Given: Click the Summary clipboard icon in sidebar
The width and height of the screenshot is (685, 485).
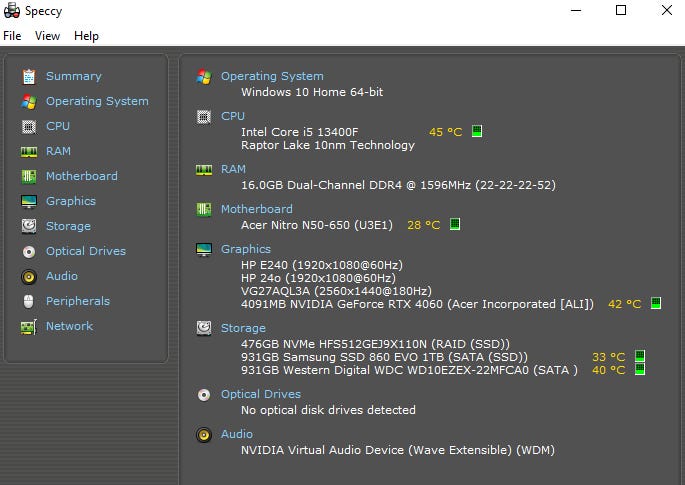Looking at the screenshot, I should (x=28, y=76).
